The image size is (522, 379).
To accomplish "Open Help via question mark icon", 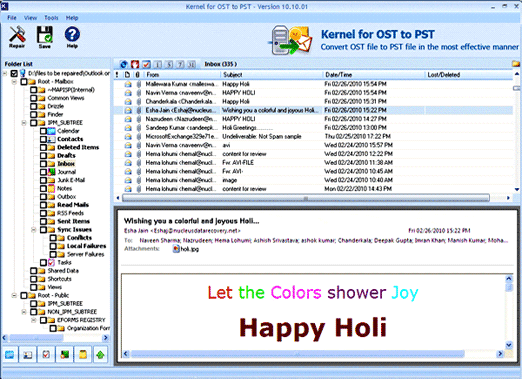I will click(72, 34).
